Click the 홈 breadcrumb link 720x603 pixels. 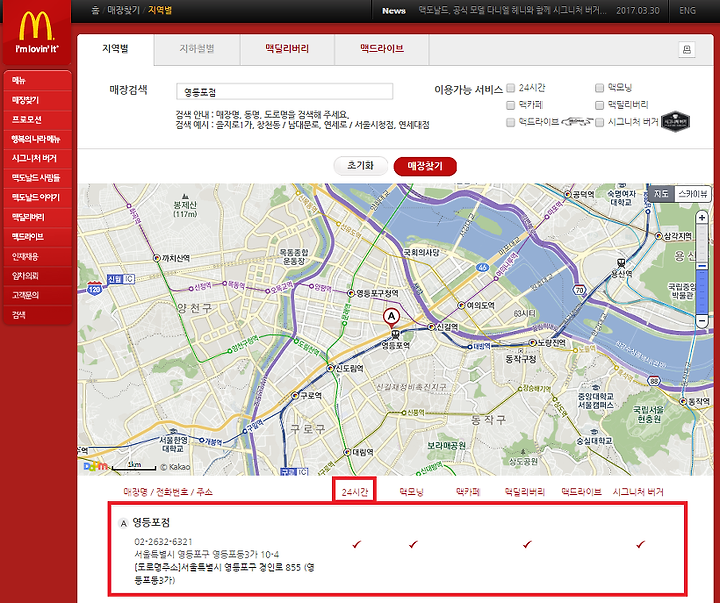click(x=95, y=10)
